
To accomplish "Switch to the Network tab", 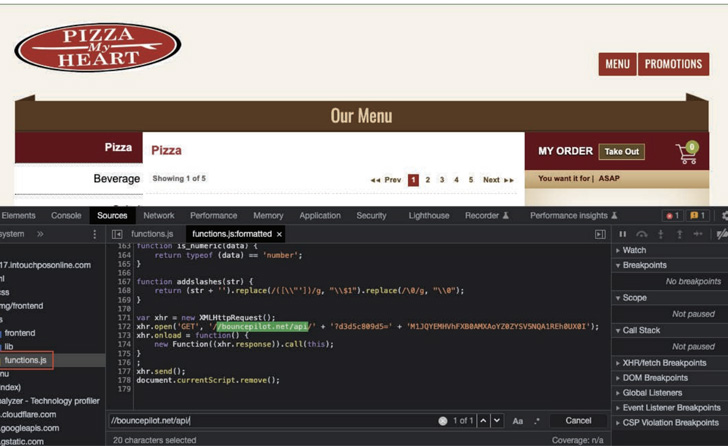I will tap(158, 215).
